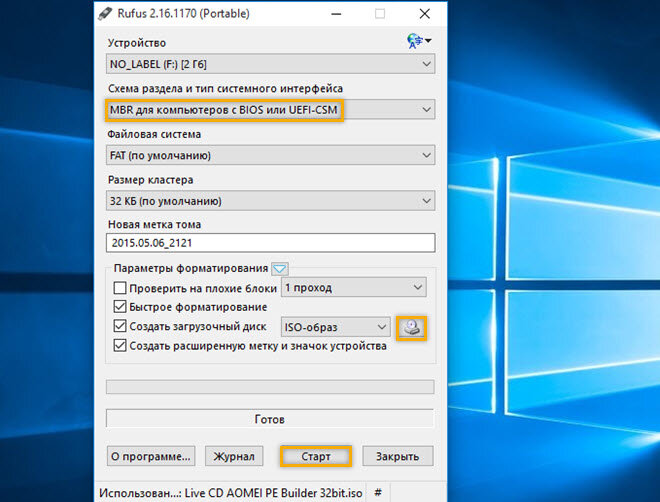Click the 'Параметры форматирования' group label
Screen dimensions: 660x502
[191, 268]
